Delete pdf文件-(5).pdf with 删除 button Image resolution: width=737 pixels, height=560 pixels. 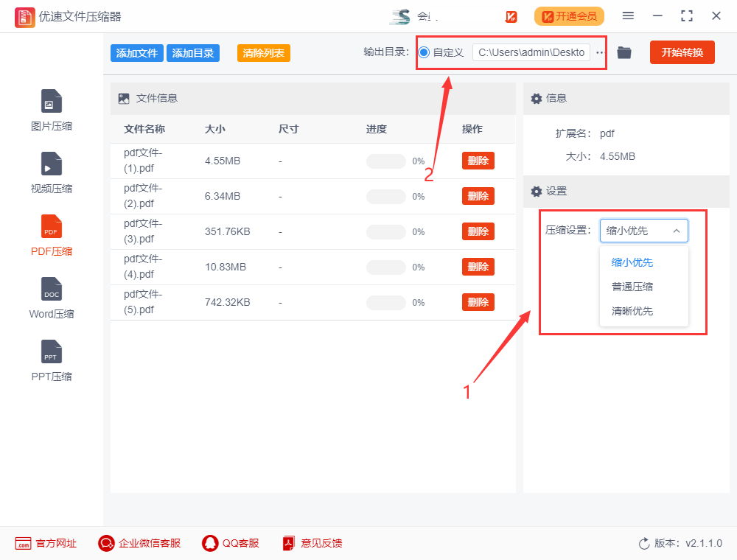point(478,302)
